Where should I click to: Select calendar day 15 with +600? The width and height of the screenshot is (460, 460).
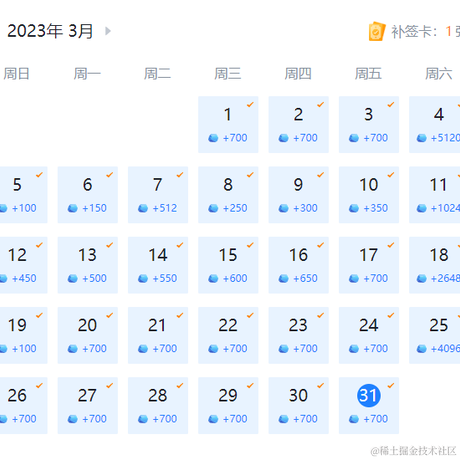(x=228, y=265)
